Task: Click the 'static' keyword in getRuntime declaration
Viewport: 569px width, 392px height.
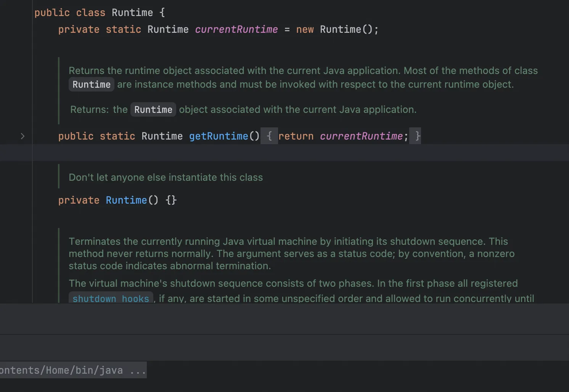Action: [117, 136]
